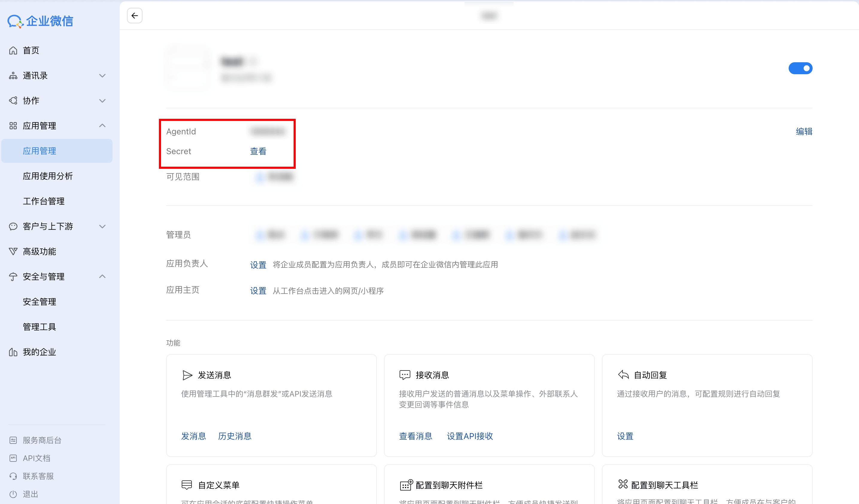Click the 配置到聊天工具栏 card title
This screenshot has width=859, height=504.
(665, 485)
